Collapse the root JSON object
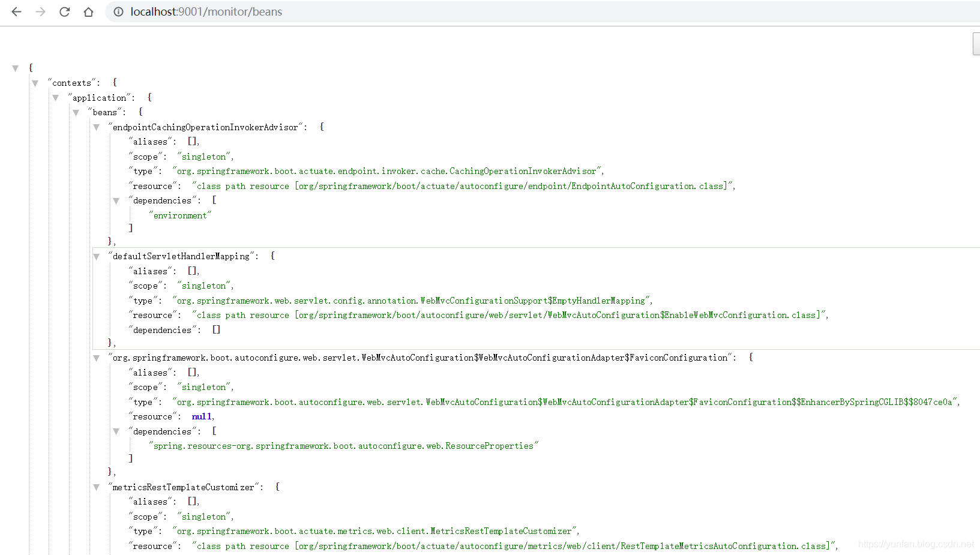 click(x=16, y=68)
